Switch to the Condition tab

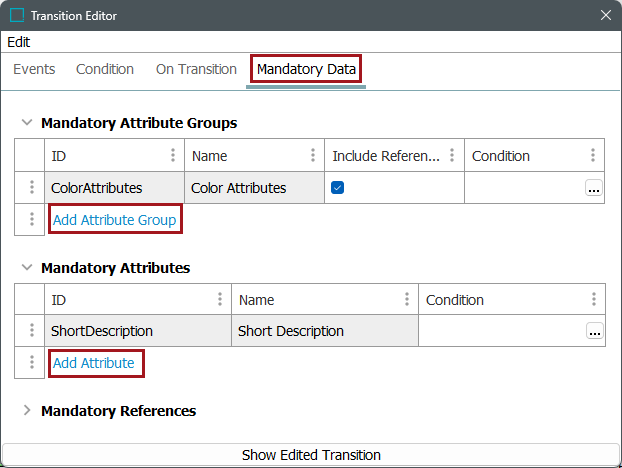pyautogui.click(x=105, y=69)
